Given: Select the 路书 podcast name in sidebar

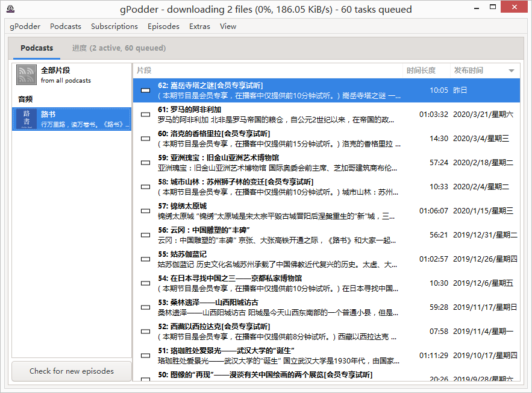Looking at the screenshot, I should pyautogui.click(x=48, y=114).
